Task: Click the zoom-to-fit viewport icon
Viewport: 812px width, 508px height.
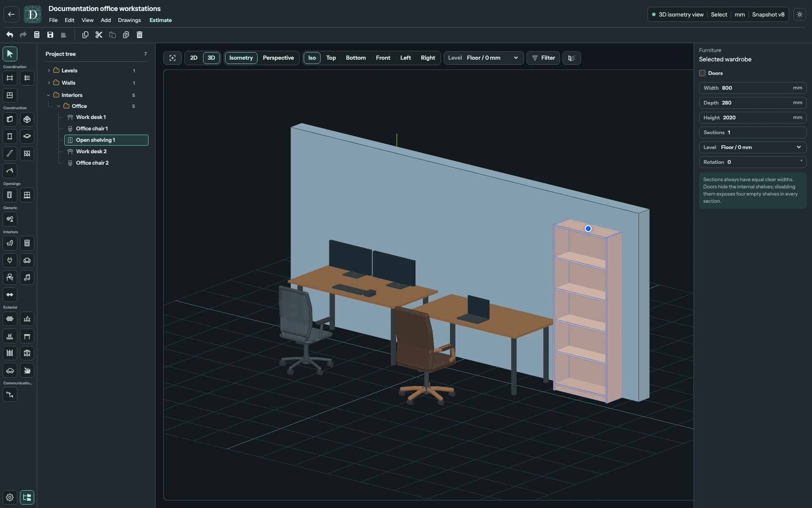Action: [173, 58]
